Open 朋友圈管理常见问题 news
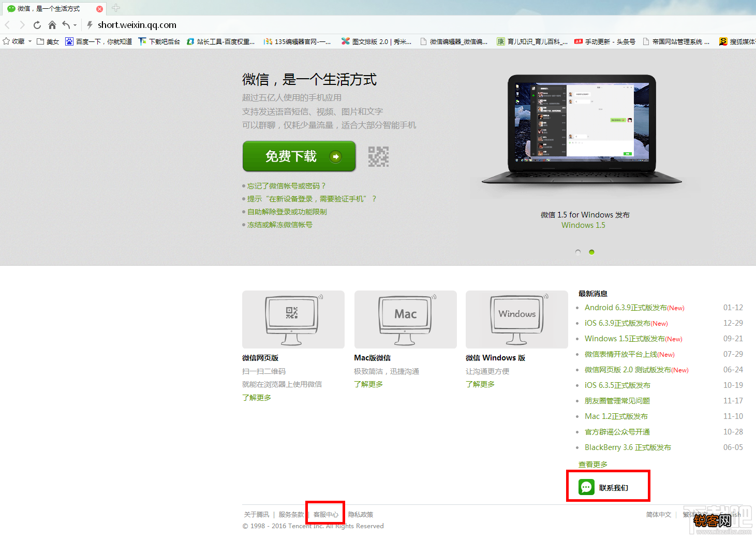This screenshot has width=756, height=537. [x=617, y=401]
